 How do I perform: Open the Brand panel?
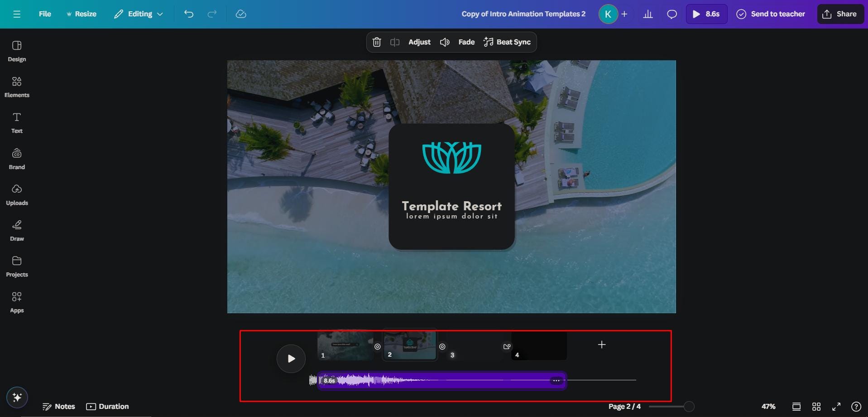[x=17, y=159]
